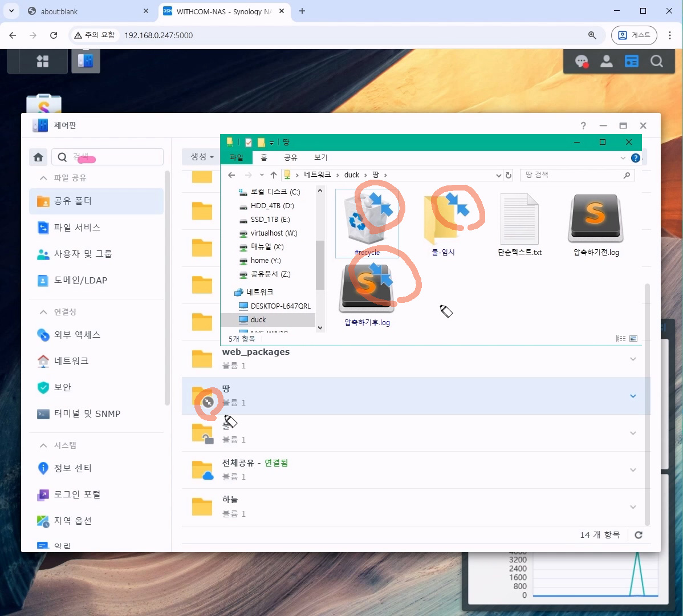Click the DSM search magnifier icon
Screen dimensions: 683x616
tap(657, 62)
